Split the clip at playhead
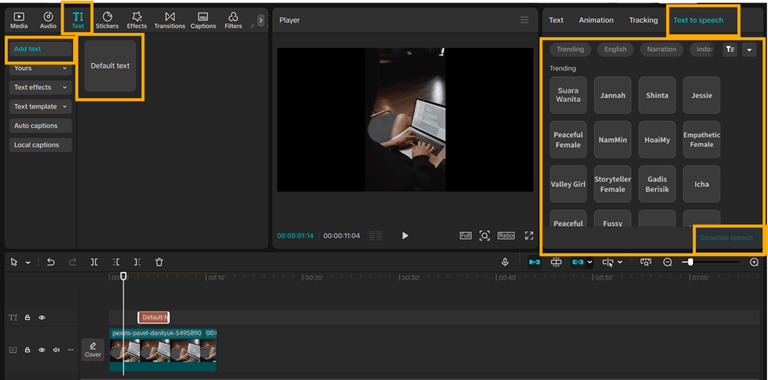Screen dimensions: 768x380 94,262
